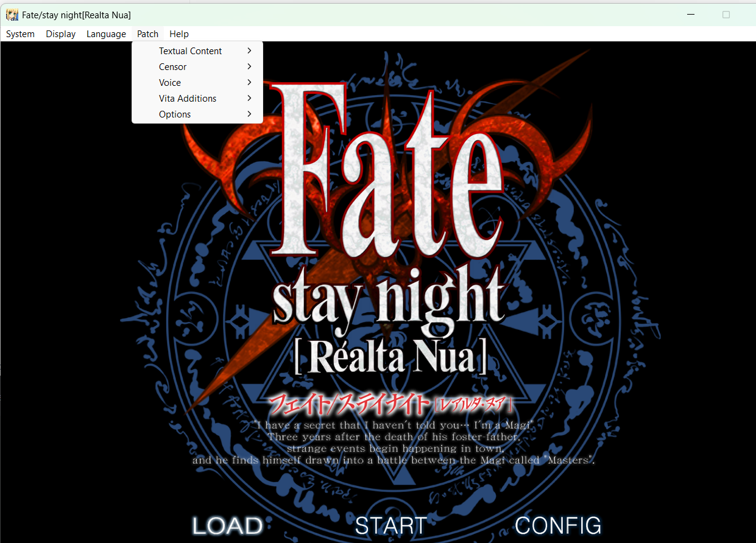
Task: Open the Help menu
Action: coord(179,34)
